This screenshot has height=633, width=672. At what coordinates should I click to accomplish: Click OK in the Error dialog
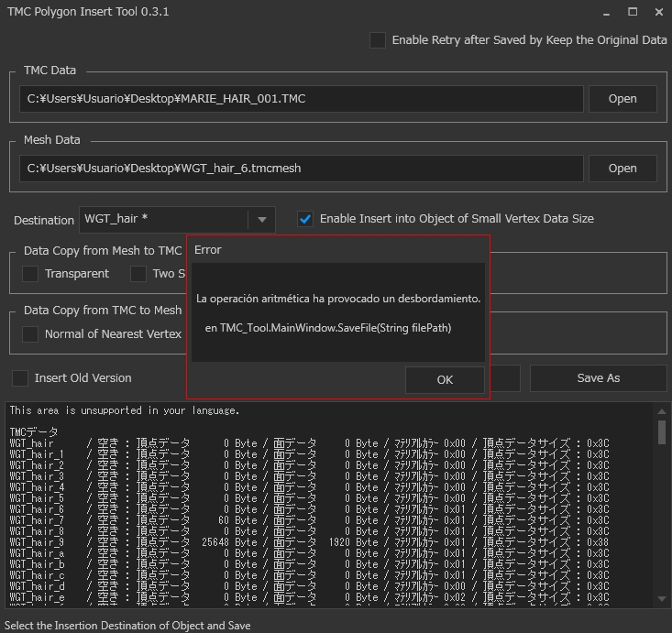(x=445, y=380)
